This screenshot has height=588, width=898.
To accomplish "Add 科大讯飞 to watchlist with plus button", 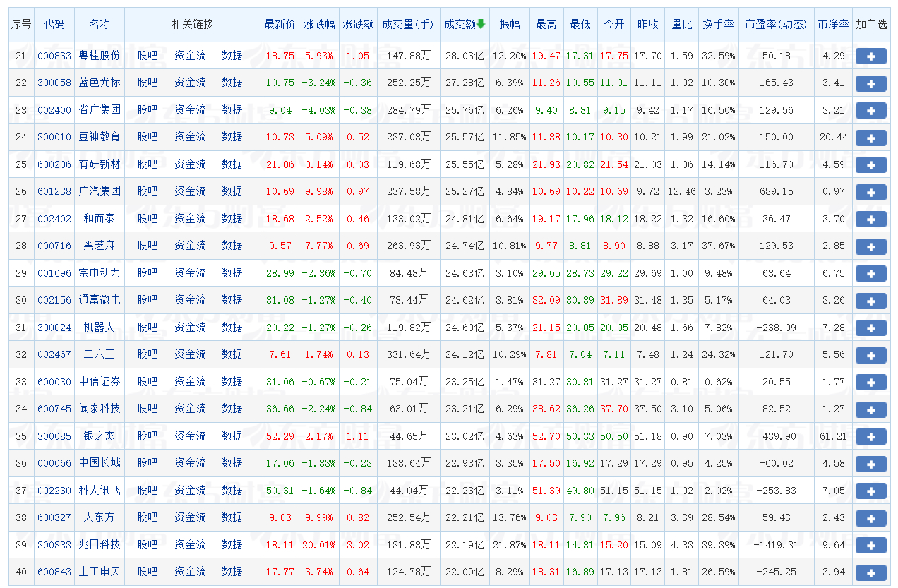I will [x=870, y=491].
